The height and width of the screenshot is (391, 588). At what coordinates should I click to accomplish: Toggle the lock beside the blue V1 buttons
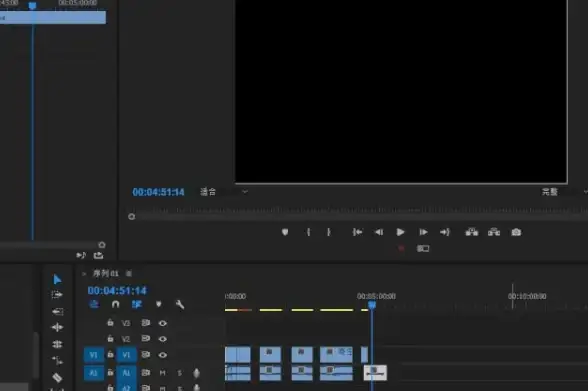(x=110, y=354)
